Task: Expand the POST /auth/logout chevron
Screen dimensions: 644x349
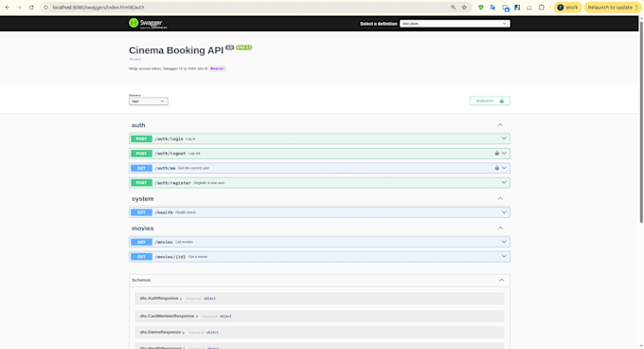Action: click(x=504, y=153)
